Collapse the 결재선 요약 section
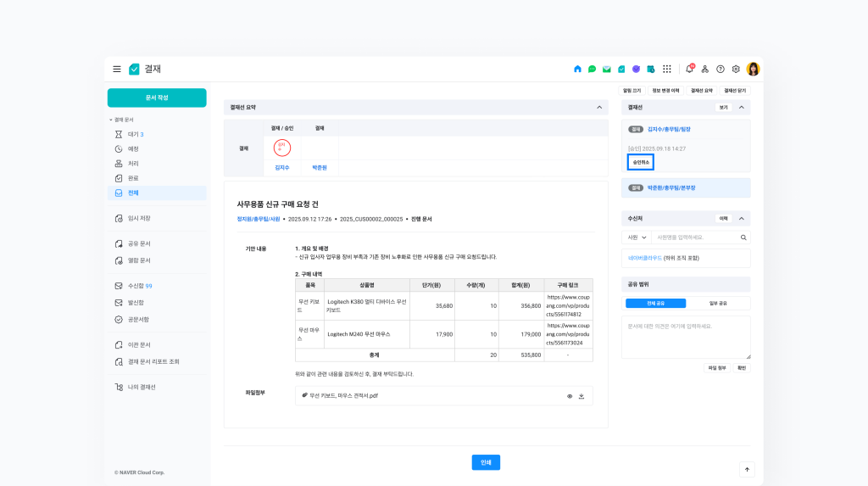 (599, 108)
